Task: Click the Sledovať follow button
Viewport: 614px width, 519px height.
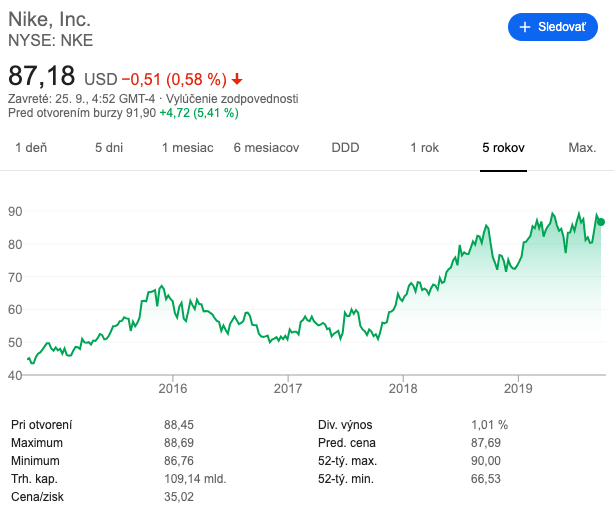Action: pyautogui.click(x=553, y=27)
